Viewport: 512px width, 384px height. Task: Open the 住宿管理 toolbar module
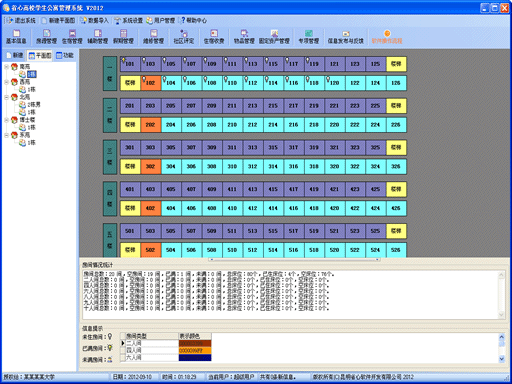[x=72, y=37]
